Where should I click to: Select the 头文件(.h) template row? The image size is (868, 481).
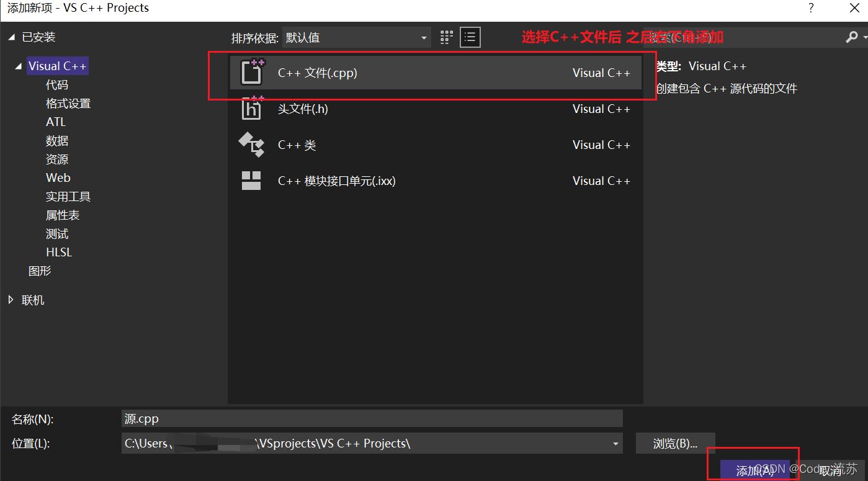(x=436, y=109)
